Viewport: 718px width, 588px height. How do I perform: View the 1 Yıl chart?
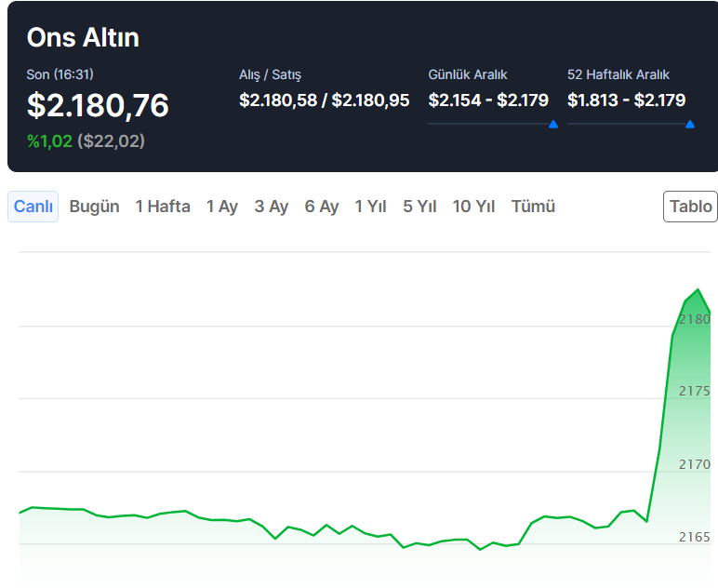(x=370, y=207)
